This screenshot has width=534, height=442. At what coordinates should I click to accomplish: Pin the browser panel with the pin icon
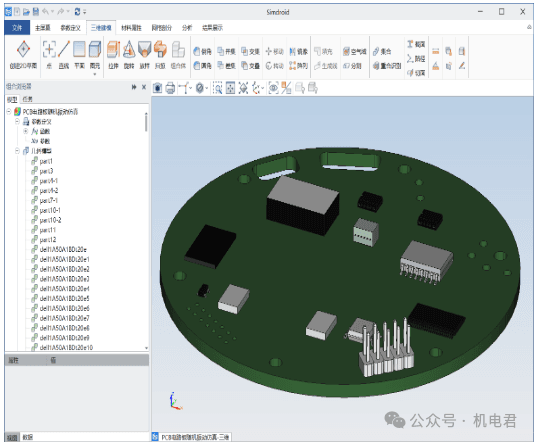pyautogui.click(x=134, y=87)
